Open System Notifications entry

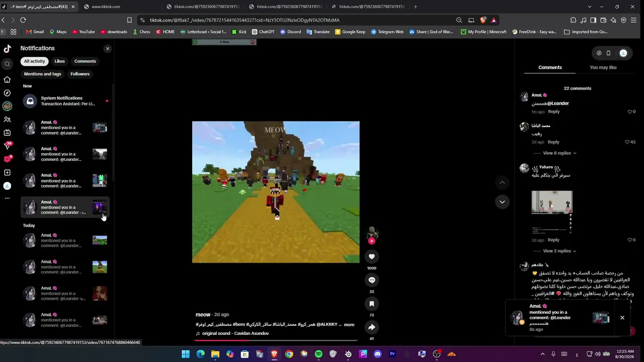tap(65, 101)
